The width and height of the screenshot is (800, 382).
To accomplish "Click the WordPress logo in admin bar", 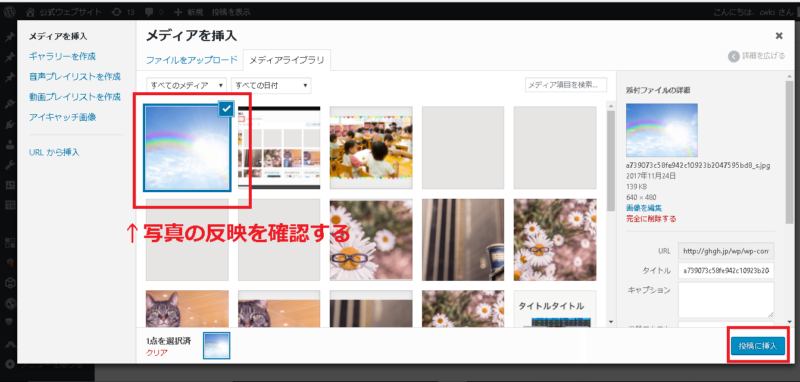I will tap(9, 11).
